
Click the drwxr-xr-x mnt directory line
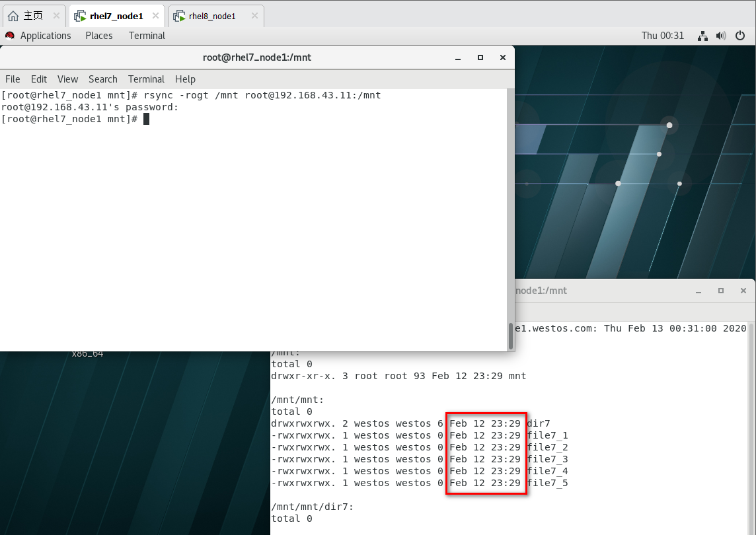pos(398,376)
